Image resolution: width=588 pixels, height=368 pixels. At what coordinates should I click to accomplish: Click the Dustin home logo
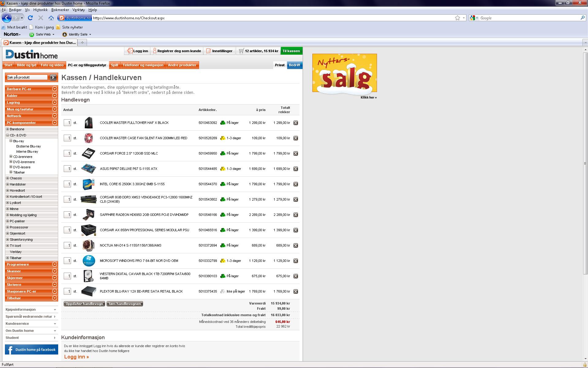[x=32, y=54]
